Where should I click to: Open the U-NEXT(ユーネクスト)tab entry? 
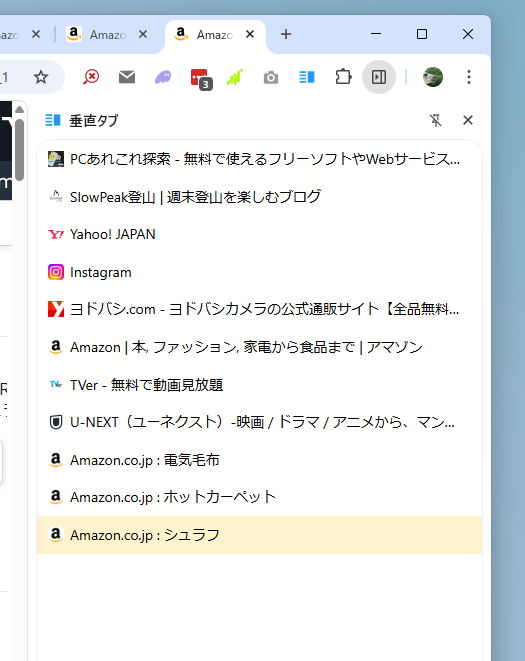(259, 422)
